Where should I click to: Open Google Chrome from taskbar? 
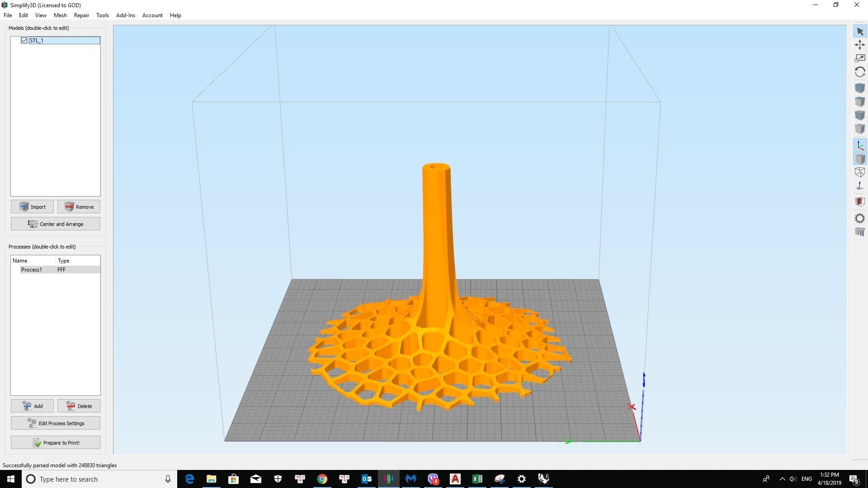click(x=322, y=479)
